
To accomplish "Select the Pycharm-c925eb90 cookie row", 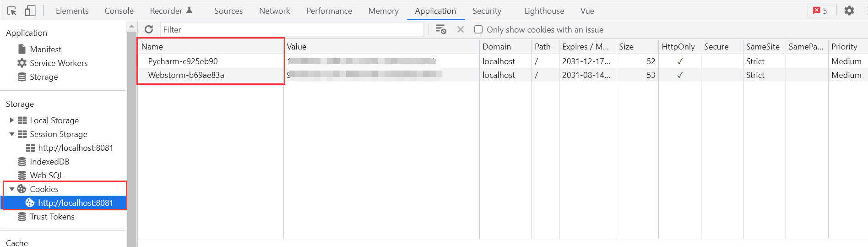I will [x=503, y=61].
